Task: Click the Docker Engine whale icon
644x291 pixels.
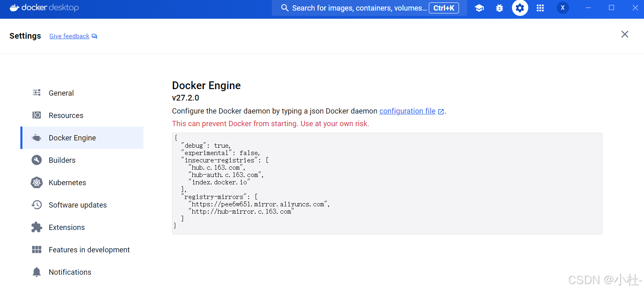Action: [x=37, y=138]
